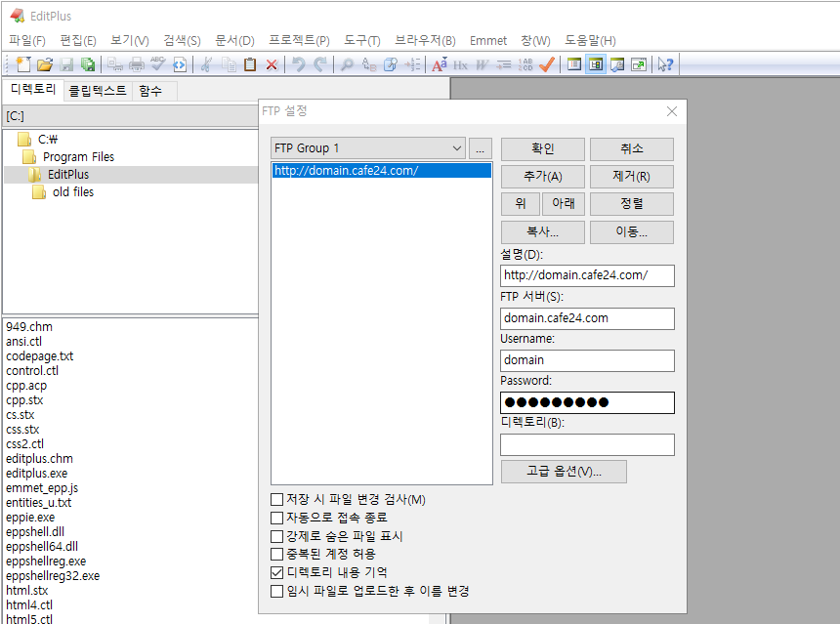Click the orange checkmark toolbar icon
This screenshot has width=840, height=624.
pos(547,64)
